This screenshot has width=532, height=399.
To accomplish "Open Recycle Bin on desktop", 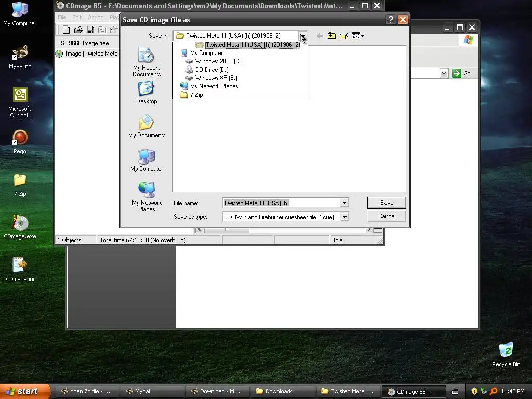I will 506,355.
